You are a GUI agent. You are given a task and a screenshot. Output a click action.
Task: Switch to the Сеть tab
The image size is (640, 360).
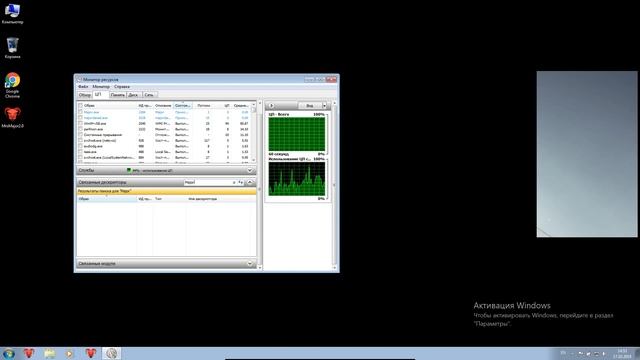149,95
